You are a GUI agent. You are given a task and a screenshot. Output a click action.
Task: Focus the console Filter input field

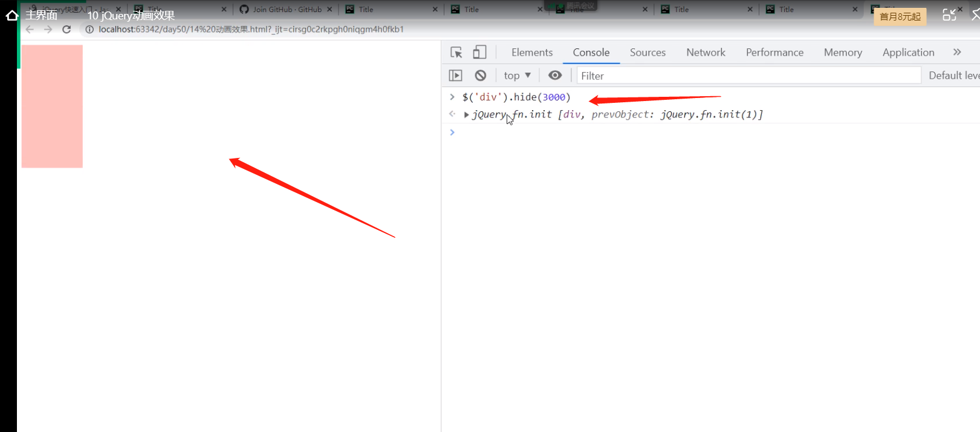point(749,76)
